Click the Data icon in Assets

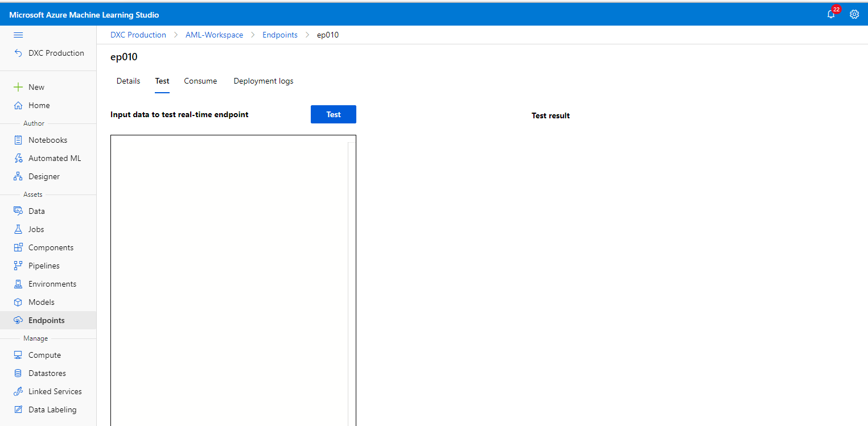tap(18, 211)
